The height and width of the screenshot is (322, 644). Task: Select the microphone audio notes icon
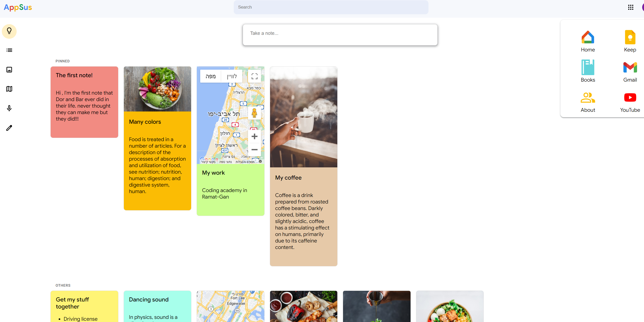click(x=9, y=108)
